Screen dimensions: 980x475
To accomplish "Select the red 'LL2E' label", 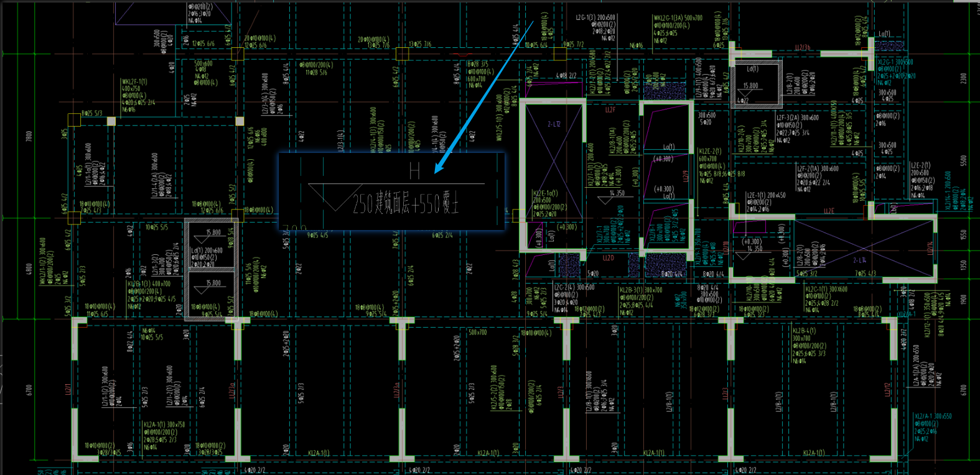I will coord(829,211).
